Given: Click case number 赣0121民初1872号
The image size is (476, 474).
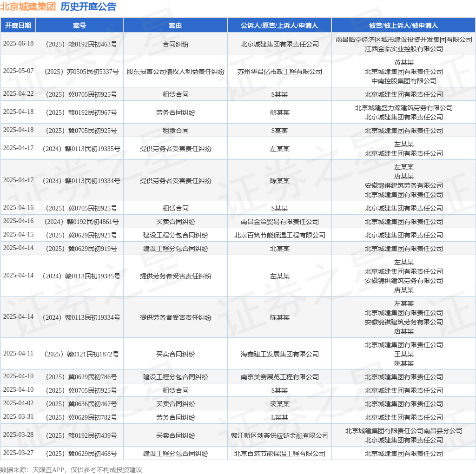Looking at the screenshot, I should point(79,354).
